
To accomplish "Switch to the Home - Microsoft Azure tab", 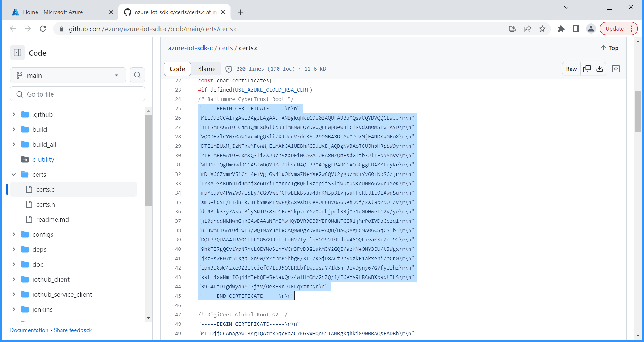I will pyautogui.click(x=53, y=12).
